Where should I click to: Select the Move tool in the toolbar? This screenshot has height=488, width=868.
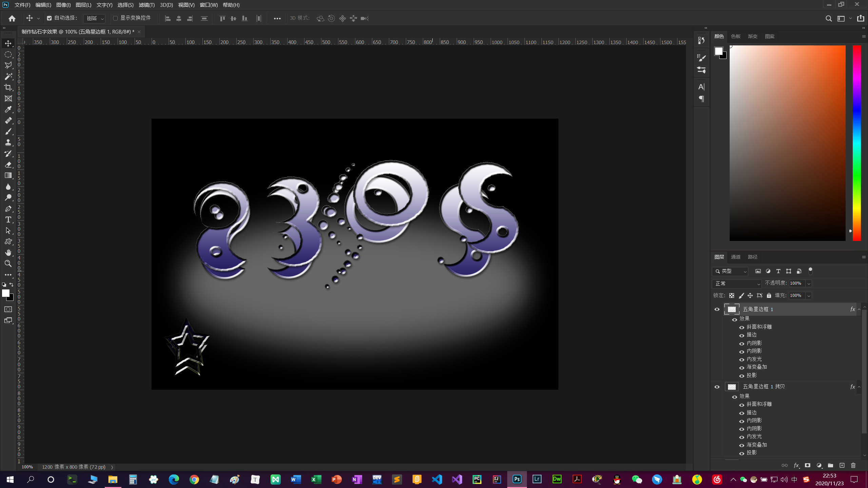8,43
